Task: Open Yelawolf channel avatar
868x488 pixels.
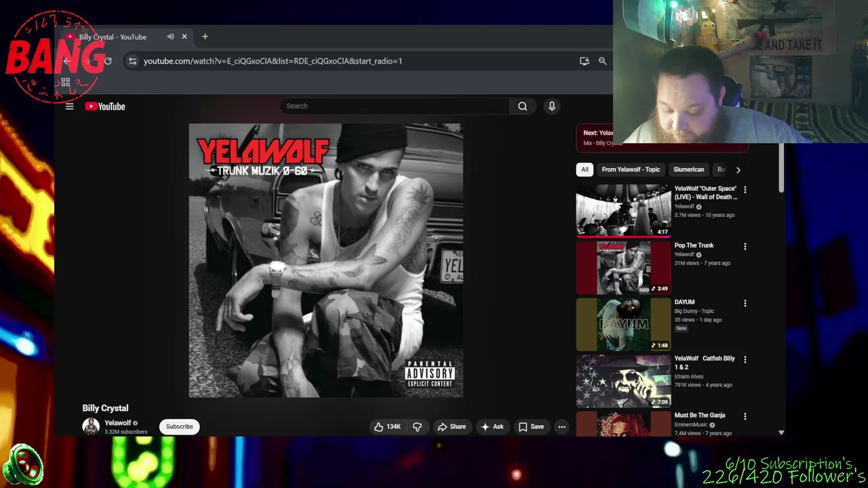Action: (x=91, y=426)
